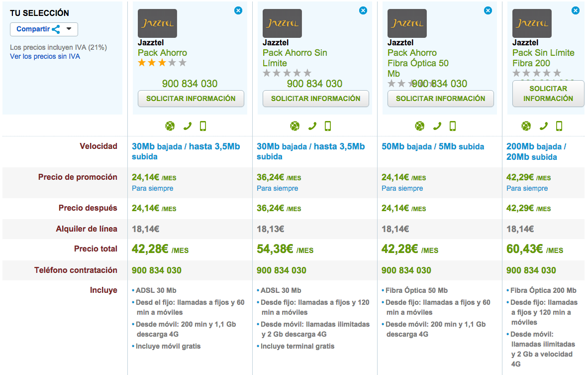
Task: Click the 'TU SELECCIÓN' heading
Action: pos(39,13)
